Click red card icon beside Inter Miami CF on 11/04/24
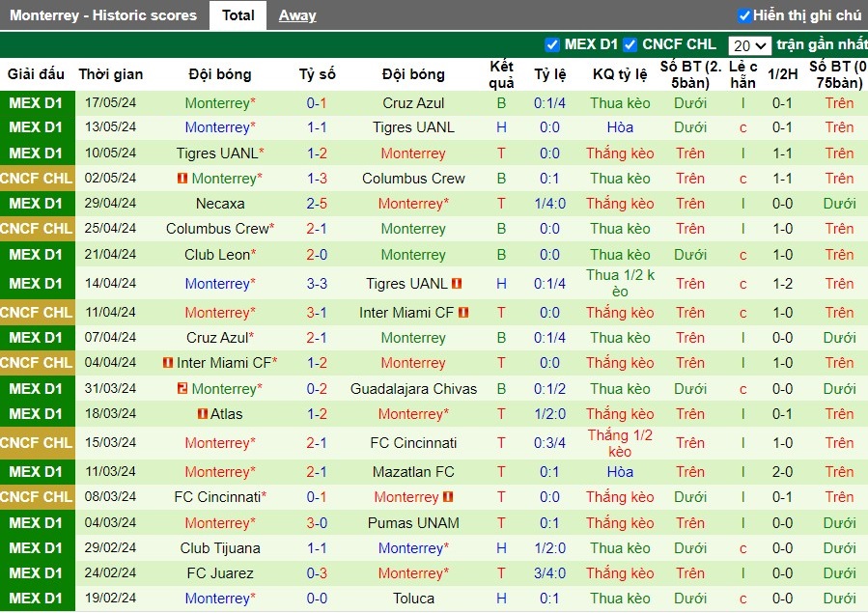This screenshot has height=613, width=868. pyautogui.click(x=463, y=312)
